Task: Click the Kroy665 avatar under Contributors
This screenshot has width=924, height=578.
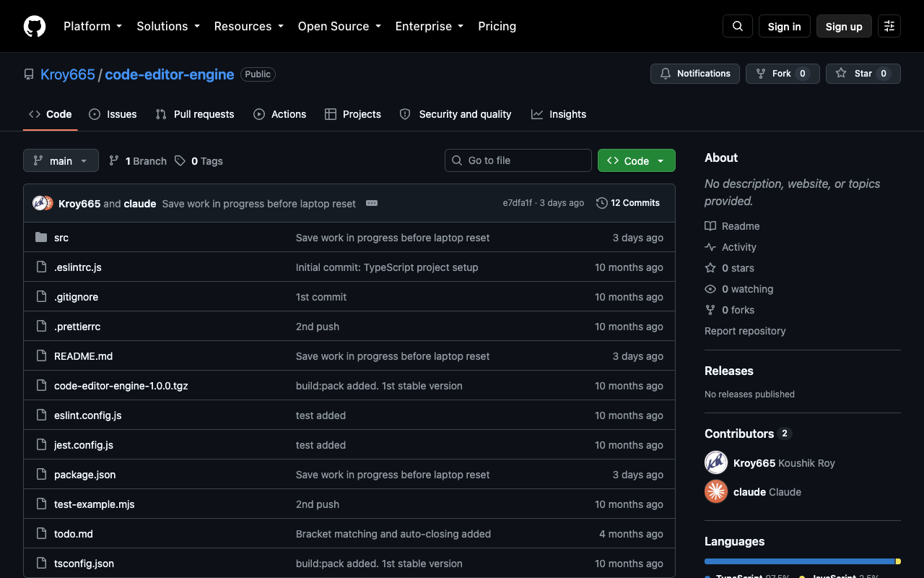Action: click(716, 462)
